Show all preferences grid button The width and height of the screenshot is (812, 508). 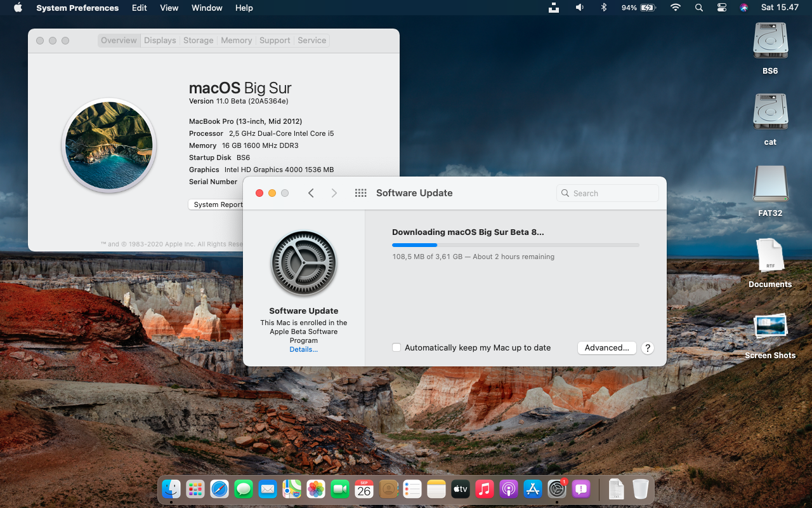(361, 193)
